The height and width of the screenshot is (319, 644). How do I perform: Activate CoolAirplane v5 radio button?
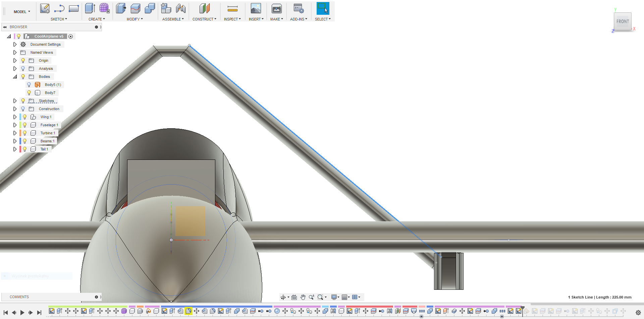coord(71,36)
